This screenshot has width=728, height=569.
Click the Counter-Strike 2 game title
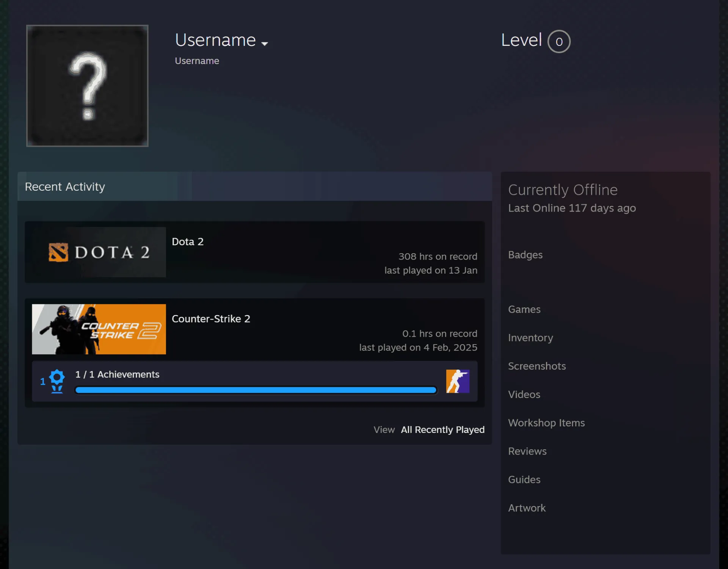pyautogui.click(x=211, y=319)
